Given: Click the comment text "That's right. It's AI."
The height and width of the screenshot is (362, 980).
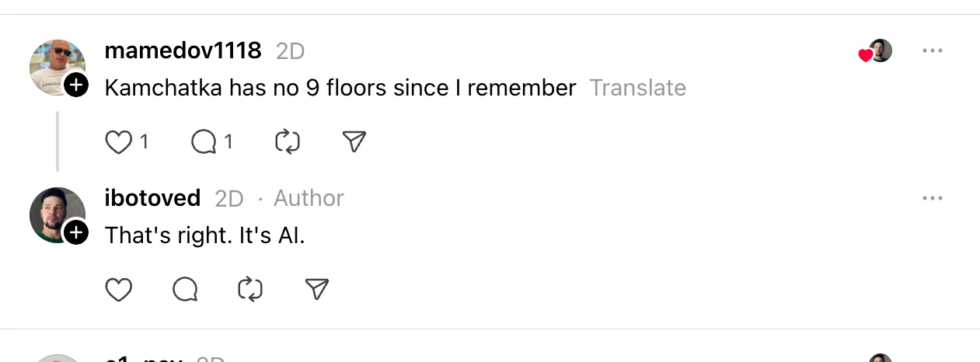Looking at the screenshot, I should click(x=204, y=235).
